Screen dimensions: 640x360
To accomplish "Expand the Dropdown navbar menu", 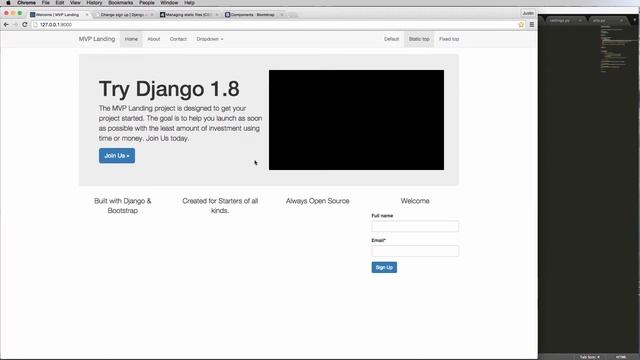I will 209,39.
